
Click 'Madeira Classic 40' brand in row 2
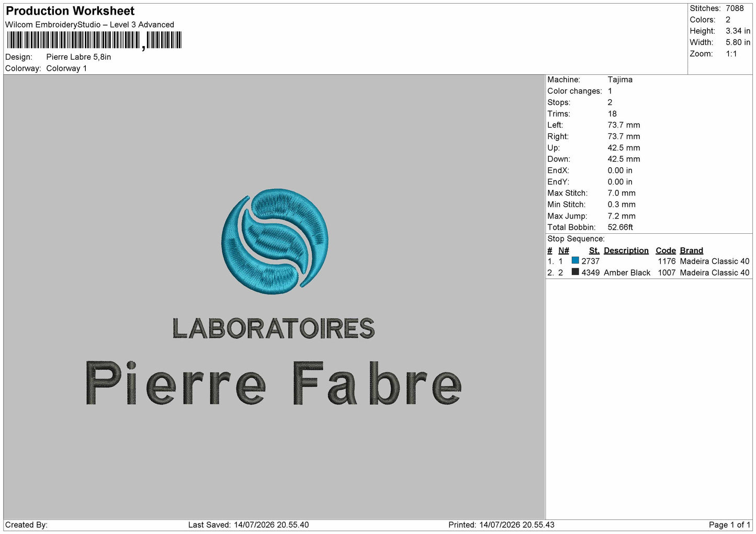tap(715, 272)
